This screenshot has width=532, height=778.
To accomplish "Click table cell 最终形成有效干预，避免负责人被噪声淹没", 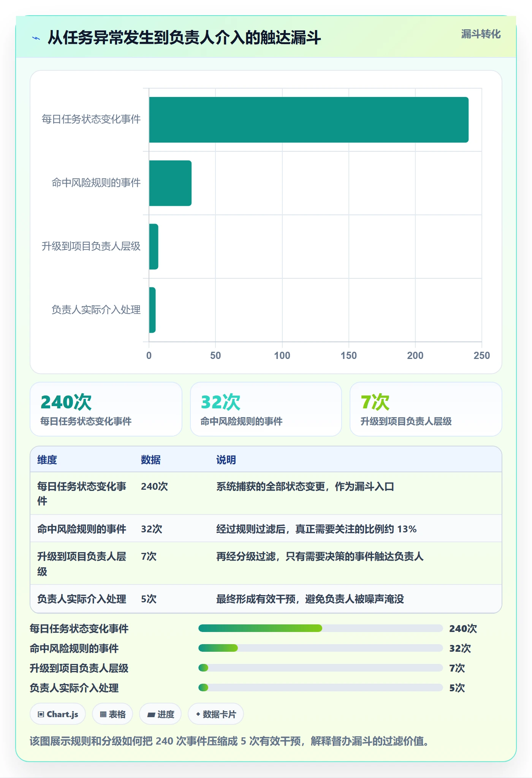I will [x=310, y=599].
